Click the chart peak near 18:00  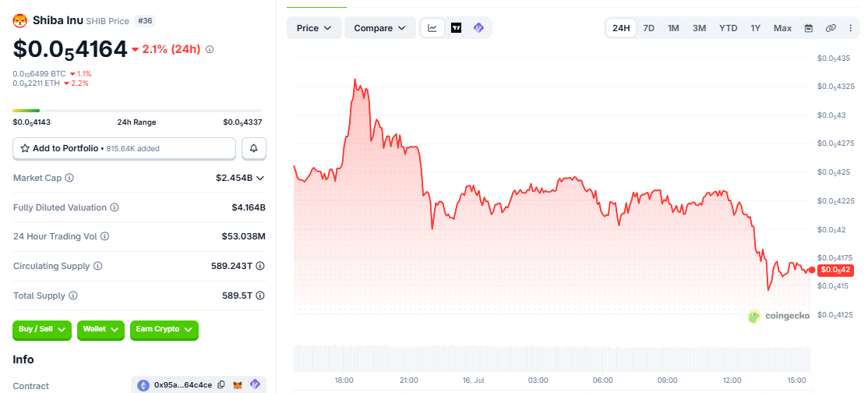pyautogui.click(x=355, y=80)
